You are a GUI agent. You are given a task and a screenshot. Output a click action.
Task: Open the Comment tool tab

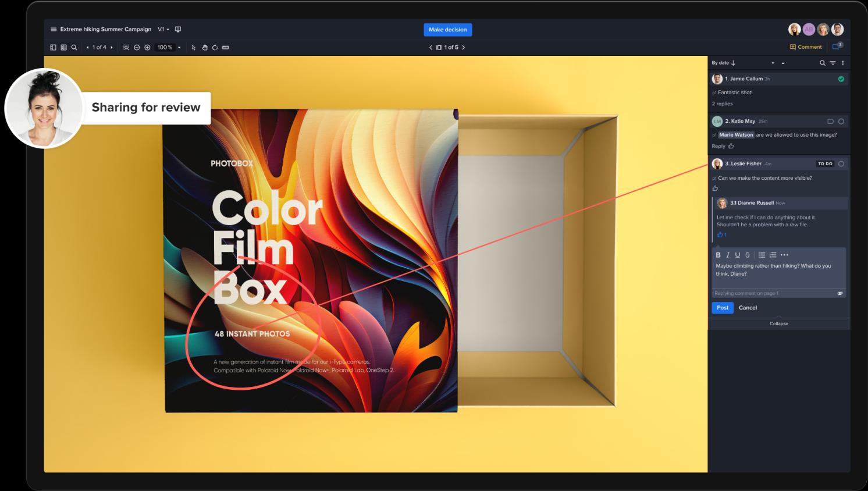[x=806, y=47]
